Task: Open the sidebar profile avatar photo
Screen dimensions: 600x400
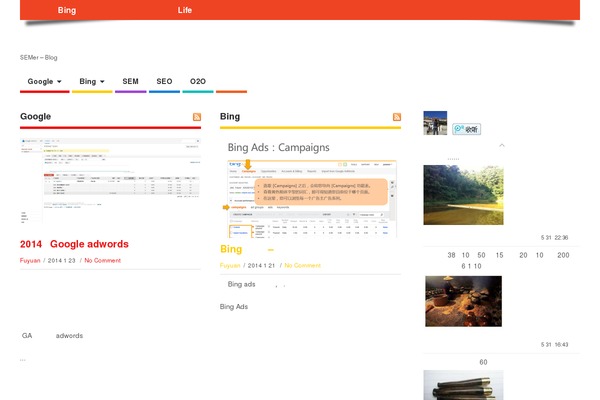Action: 435,123
